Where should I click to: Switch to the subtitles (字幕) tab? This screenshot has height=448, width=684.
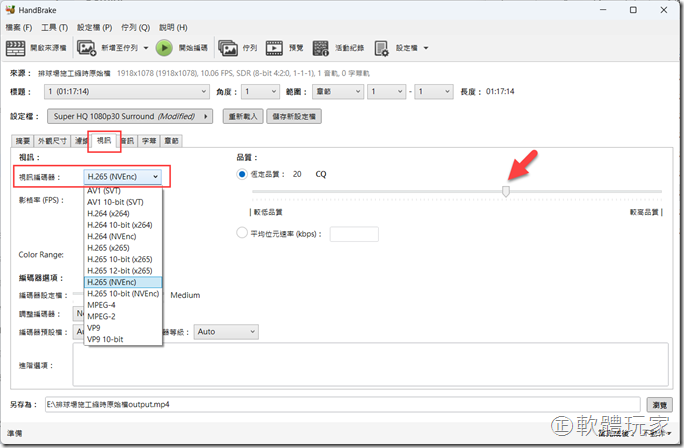point(148,141)
